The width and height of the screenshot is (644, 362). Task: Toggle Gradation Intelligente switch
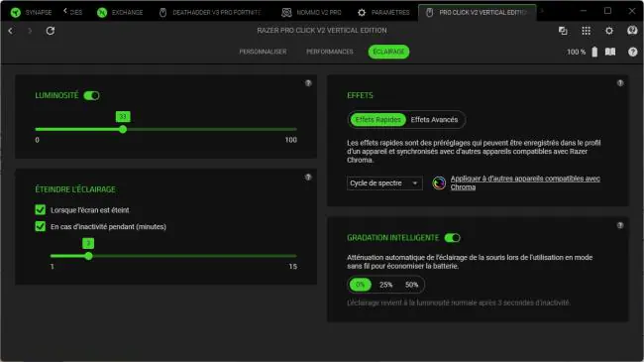coord(453,238)
